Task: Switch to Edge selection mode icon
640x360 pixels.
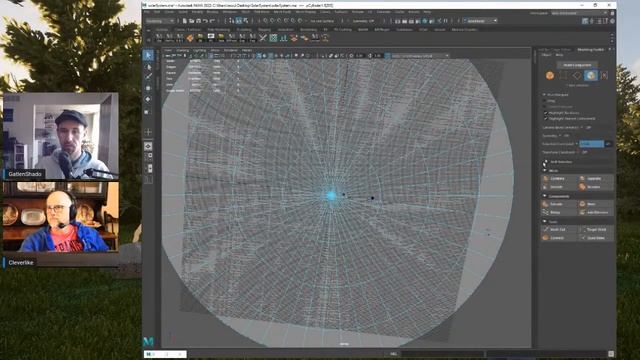Action: tap(577, 76)
